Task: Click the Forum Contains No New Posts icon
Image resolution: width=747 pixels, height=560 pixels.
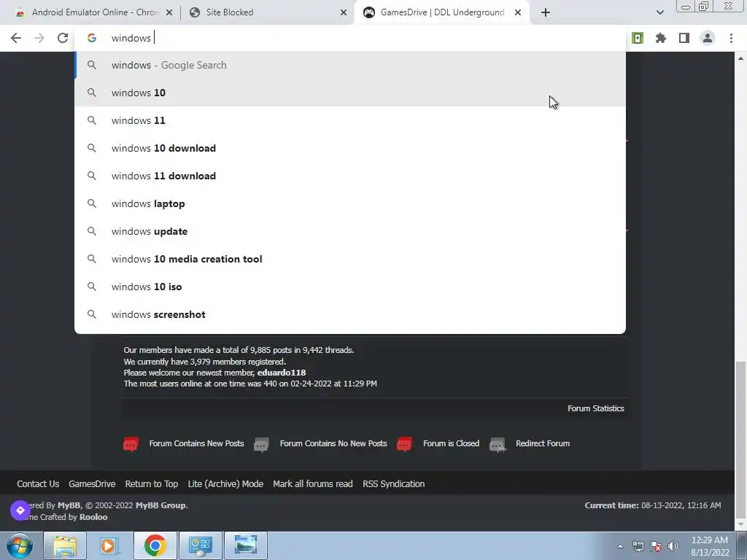Action: click(x=261, y=445)
